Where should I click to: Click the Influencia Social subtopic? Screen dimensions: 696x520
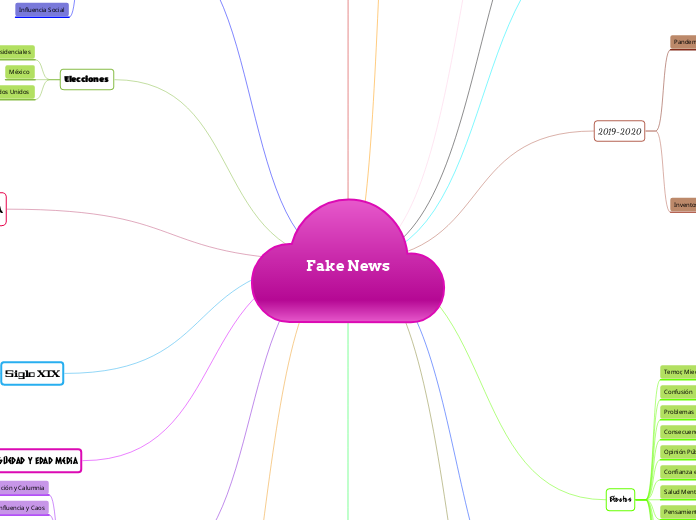pyautogui.click(x=41, y=9)
